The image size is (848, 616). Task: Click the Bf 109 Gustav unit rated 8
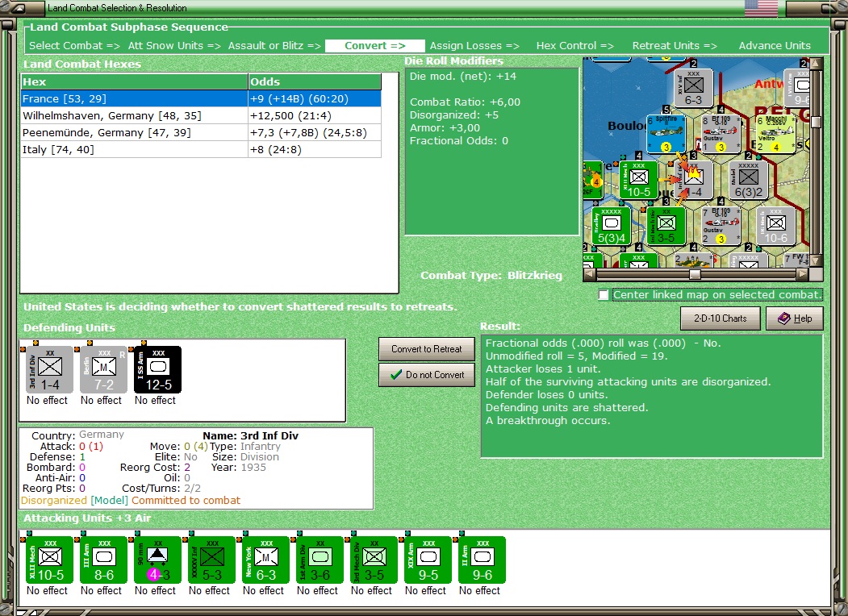pyautogui.click(x=721, y=134)
